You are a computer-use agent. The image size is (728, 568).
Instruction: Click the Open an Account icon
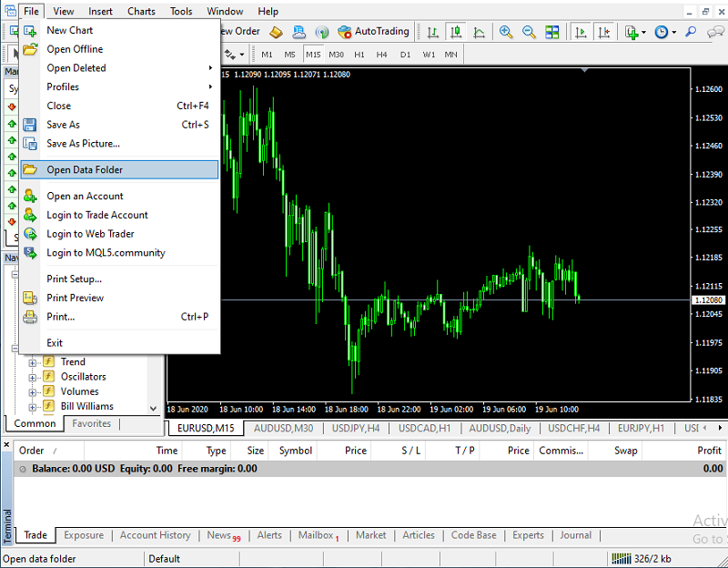click(30, 196)
